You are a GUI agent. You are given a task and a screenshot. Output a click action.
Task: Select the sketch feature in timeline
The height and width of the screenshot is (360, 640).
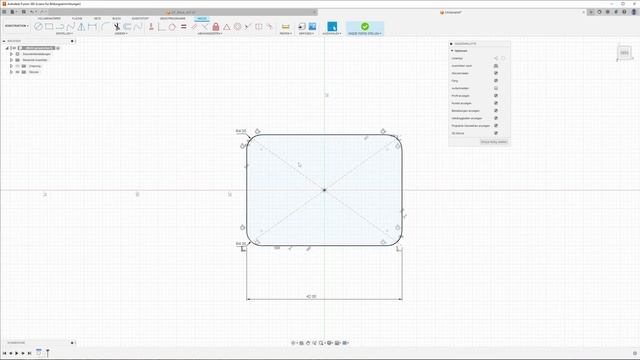(x=39, y=352)
